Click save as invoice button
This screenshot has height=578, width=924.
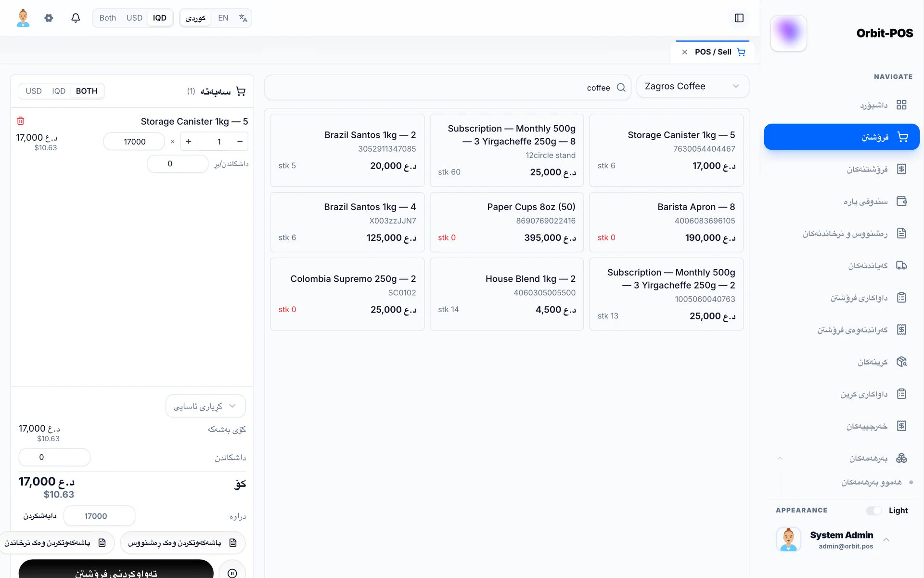coord(182,543)
